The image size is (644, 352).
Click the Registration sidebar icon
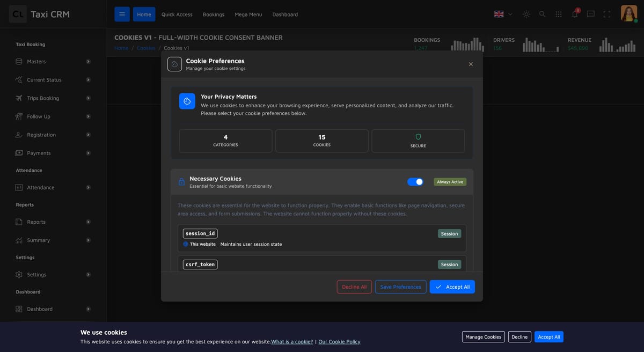tap(19, 135)
